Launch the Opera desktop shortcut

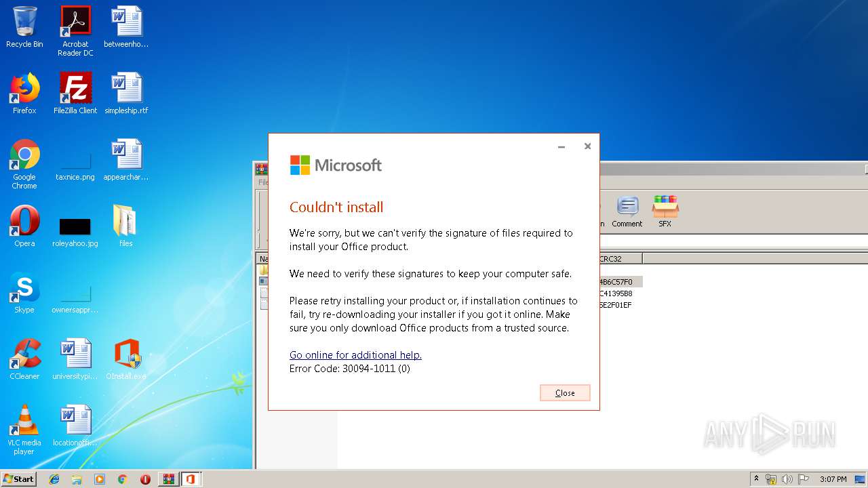point(24,226)
